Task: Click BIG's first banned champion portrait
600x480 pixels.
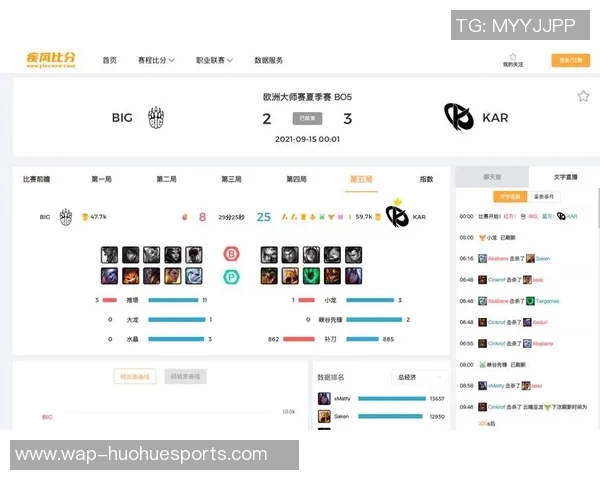Action: [x=109, y=255]
